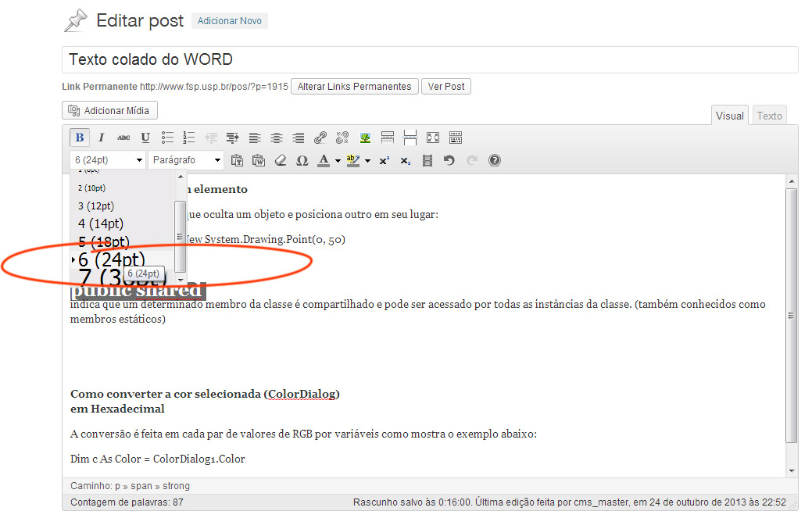Viewport: 812px width, 529px height.
Task: Choose font size 6 (24pt) in the list
Action: click(x=122, y=259)
